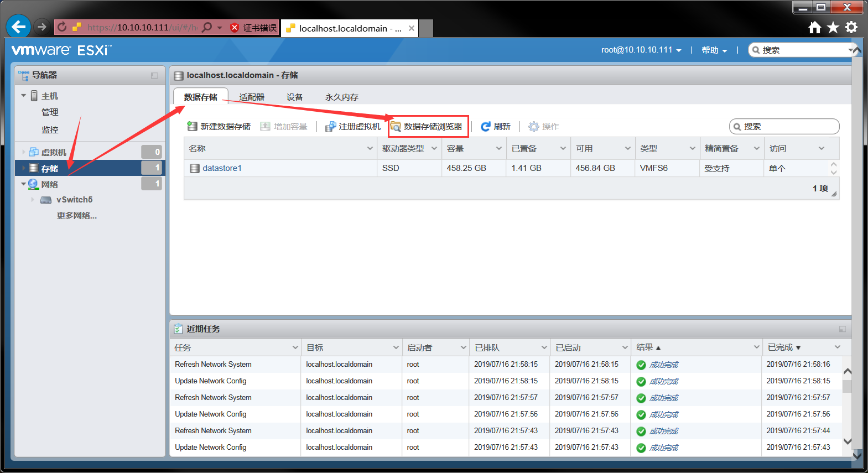The height and width of the screenshot is (473, 868).
Task: Open 名称 column dropdown arrow
Action: pos(370,148)
